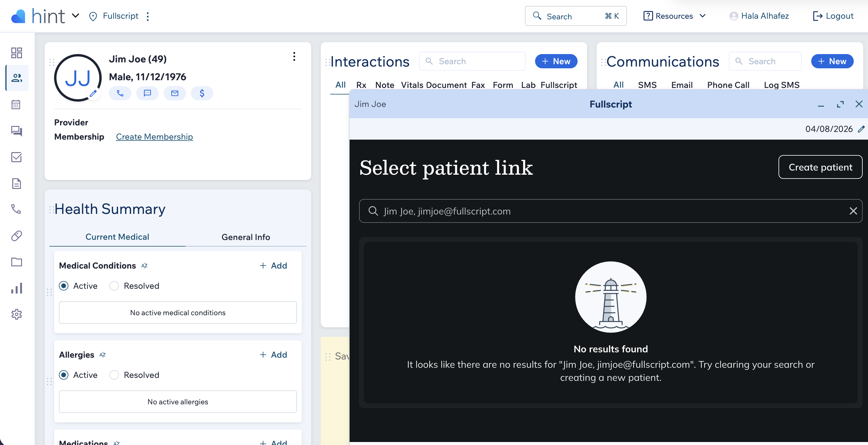Click the Interactions search field
This screenshot has height=445, width=868.
pos(472,61)
